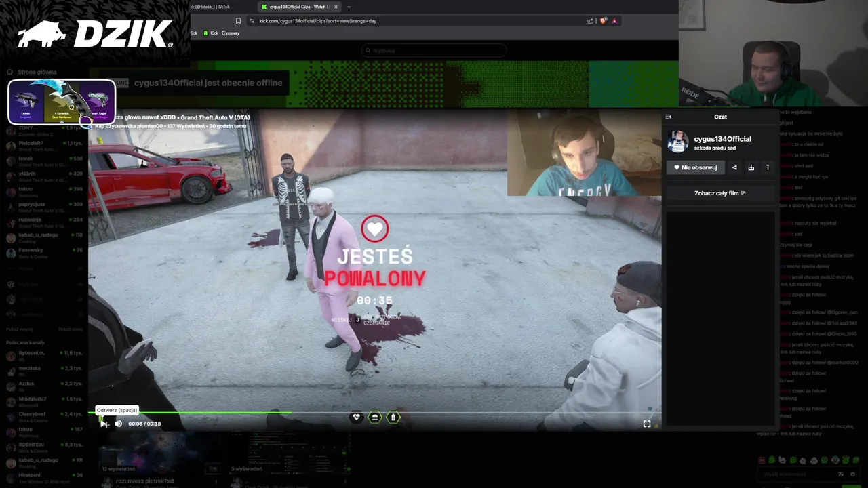Play the clip with the play button
The height and width of the screenshot is (488, 868).
click(103, 424)
